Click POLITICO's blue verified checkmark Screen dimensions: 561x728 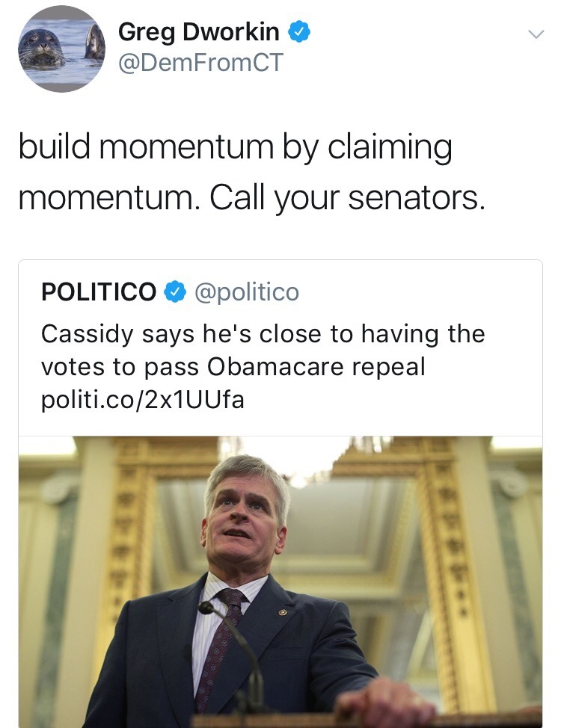(x=174, y=291)
